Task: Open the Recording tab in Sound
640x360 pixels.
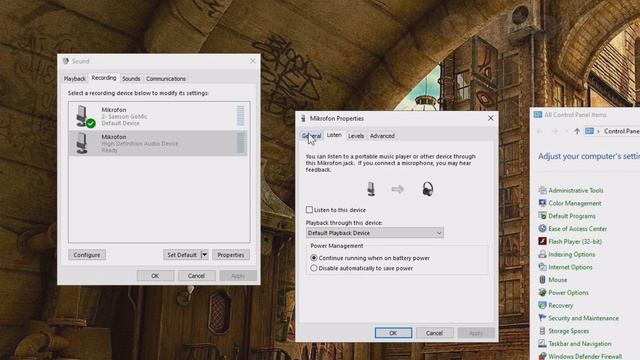Action: click(104, 78)
